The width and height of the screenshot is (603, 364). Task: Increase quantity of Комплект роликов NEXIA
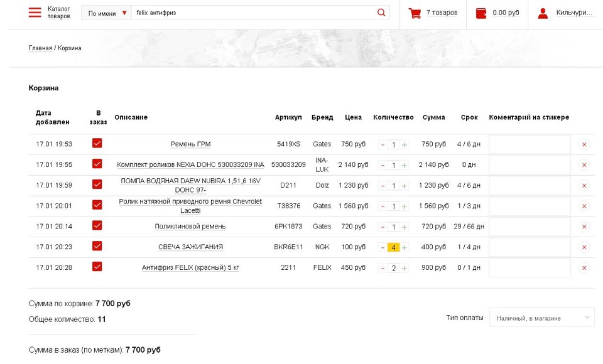[x=404, y=165]
